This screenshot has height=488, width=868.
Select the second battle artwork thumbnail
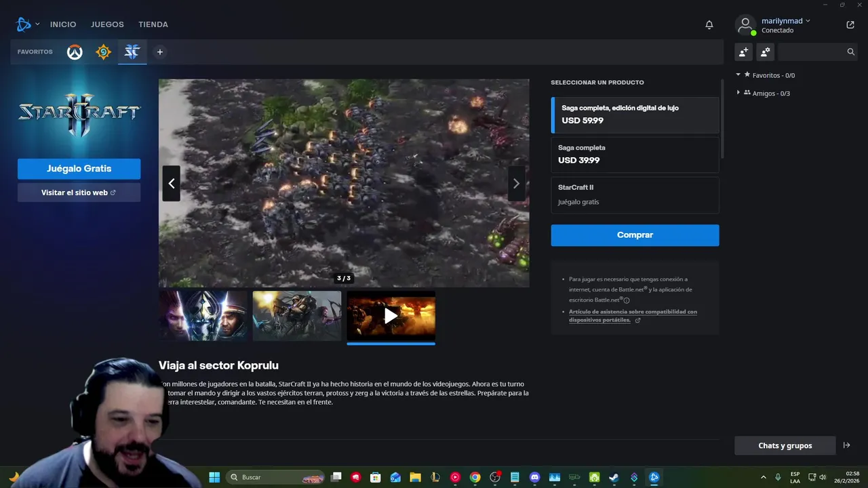coord(297,316)
